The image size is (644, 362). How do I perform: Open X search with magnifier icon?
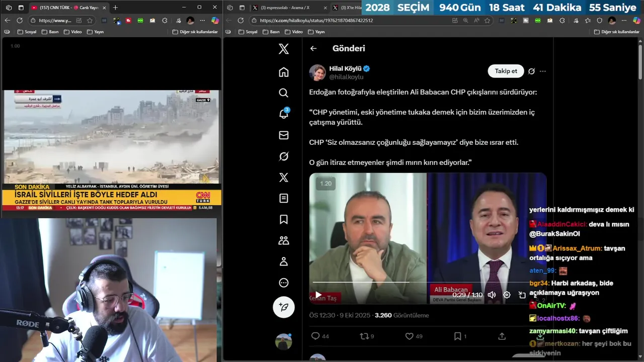284,93
